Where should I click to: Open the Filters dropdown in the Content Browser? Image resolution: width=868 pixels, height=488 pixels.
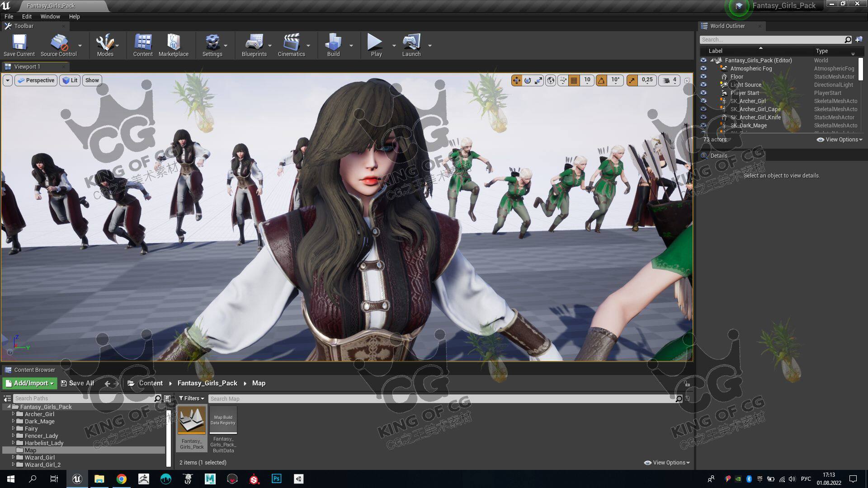[191, 399]
